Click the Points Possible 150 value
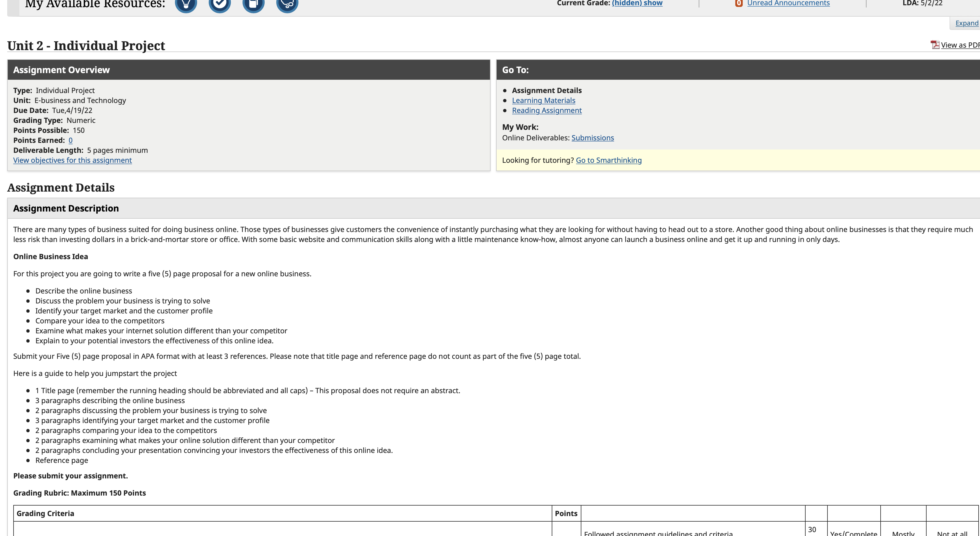Screen dimensions: 980x536 [x=79, y=130]
